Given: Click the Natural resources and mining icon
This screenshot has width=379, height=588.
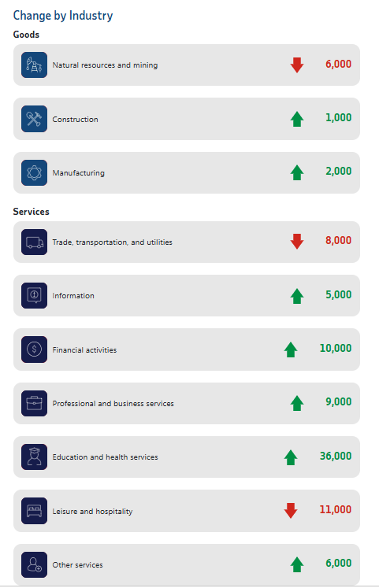Looking at the screenshot, I should (34, 65).
